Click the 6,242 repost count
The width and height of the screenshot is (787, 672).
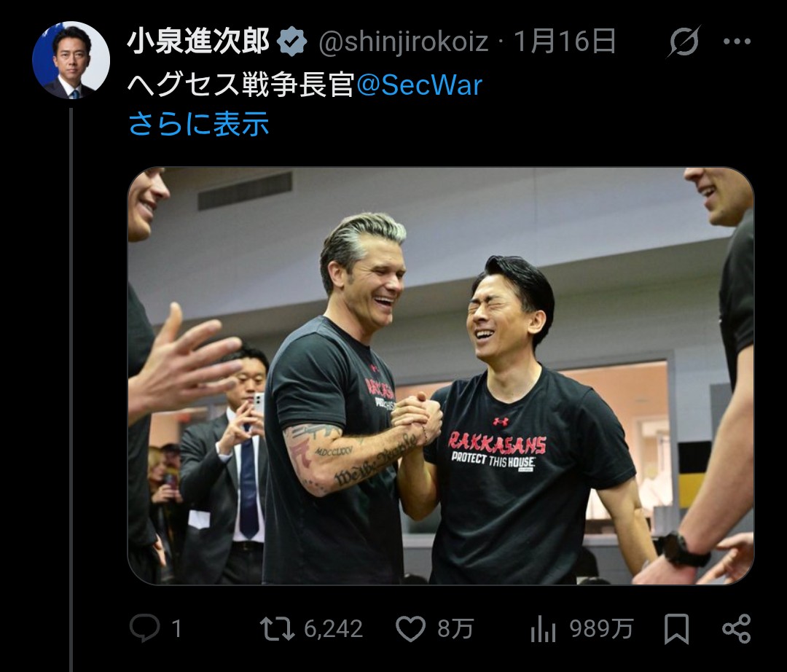pyautogui.click(x=333, y=629)
